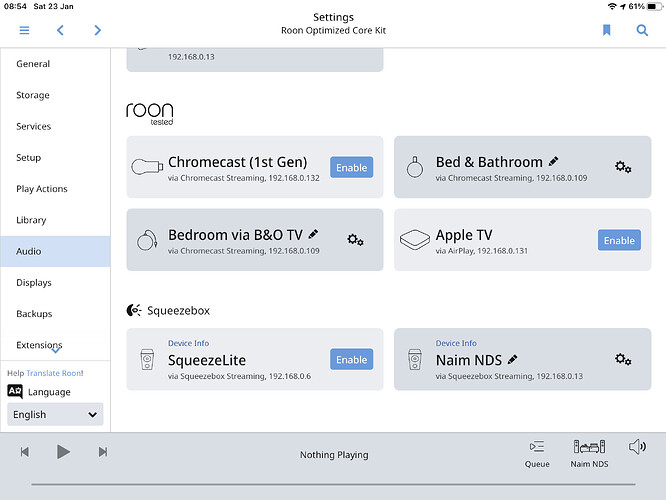
Task: Open the English language dropdown
Action: click(x=55, y=414)
